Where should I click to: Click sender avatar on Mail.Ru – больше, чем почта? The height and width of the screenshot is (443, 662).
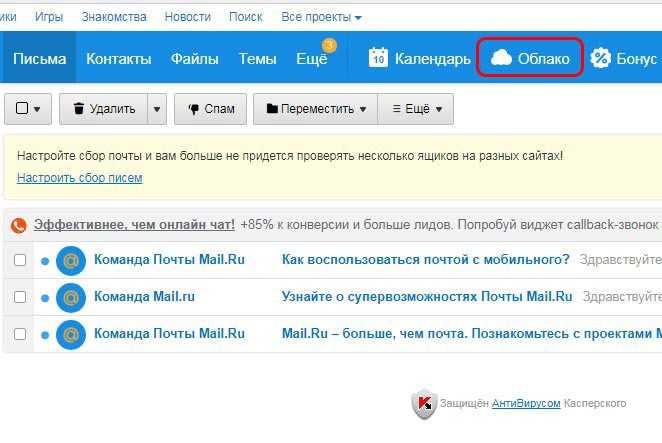tap(71, 335)
